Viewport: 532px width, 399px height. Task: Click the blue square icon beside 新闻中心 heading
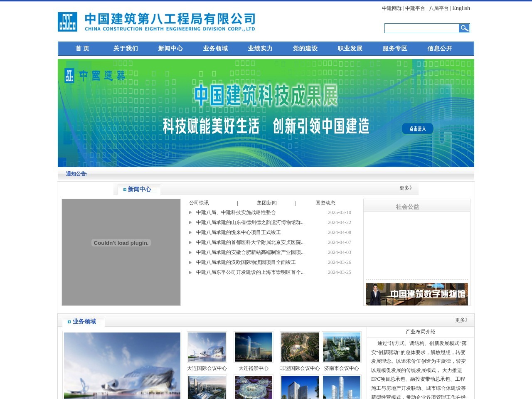coord(124,190)
